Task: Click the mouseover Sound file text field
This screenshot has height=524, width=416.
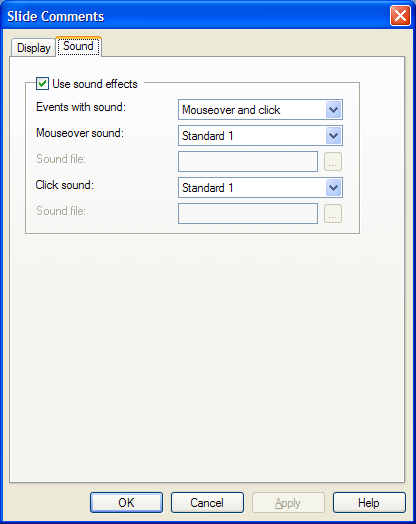Action: [x=248, y=162]
